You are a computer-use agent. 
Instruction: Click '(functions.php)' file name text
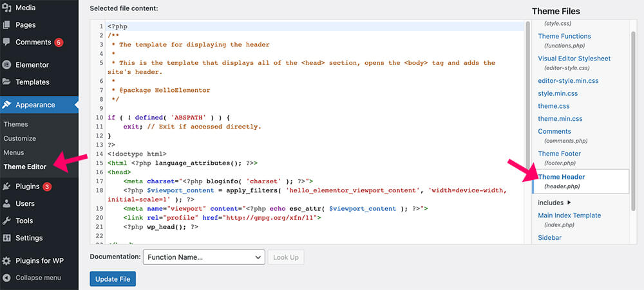564,46
